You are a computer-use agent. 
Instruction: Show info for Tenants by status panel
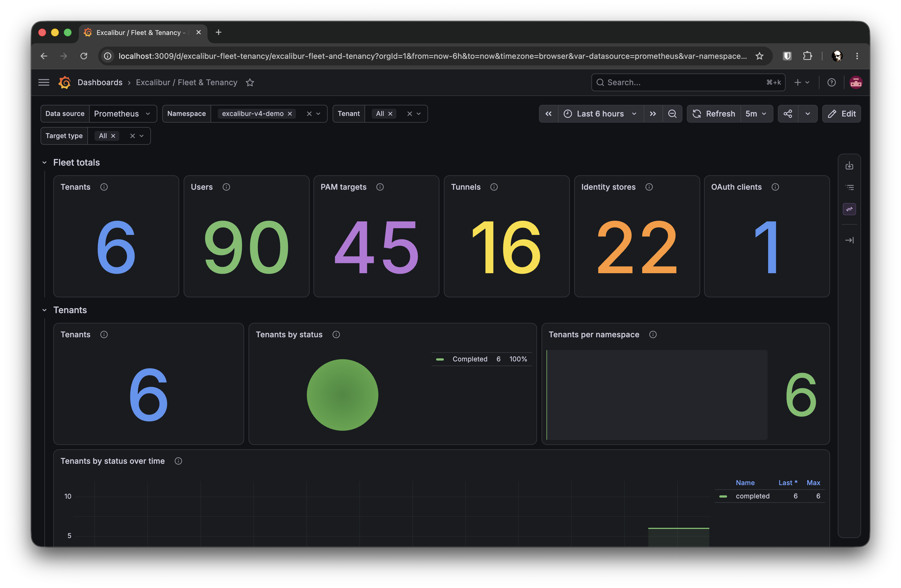point(336,334)
